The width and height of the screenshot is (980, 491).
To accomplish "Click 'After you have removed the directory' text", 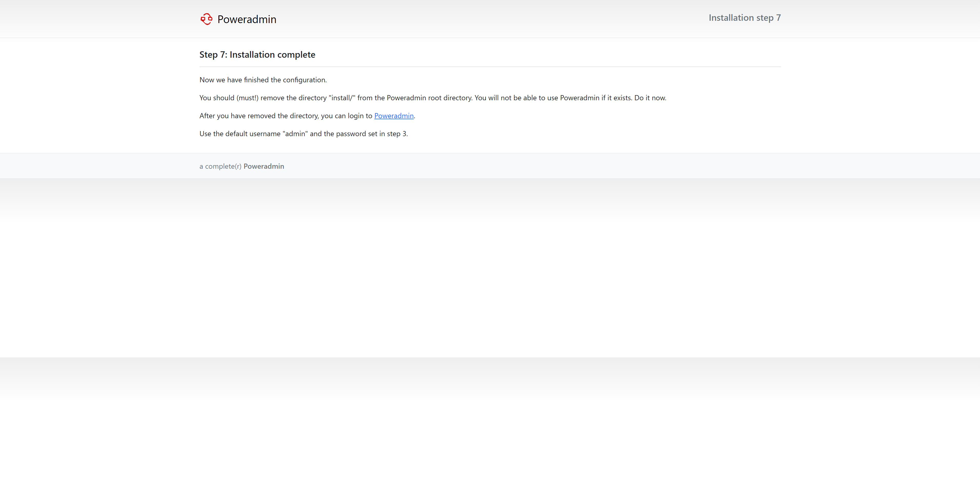I will 259,116.
